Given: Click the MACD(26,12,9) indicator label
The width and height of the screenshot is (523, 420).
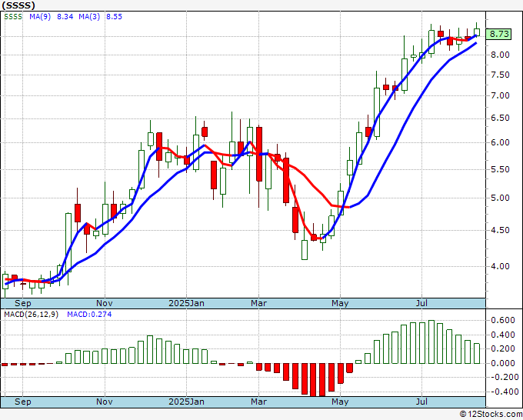Looking at the screenshot, I should [x=31, y=315].
